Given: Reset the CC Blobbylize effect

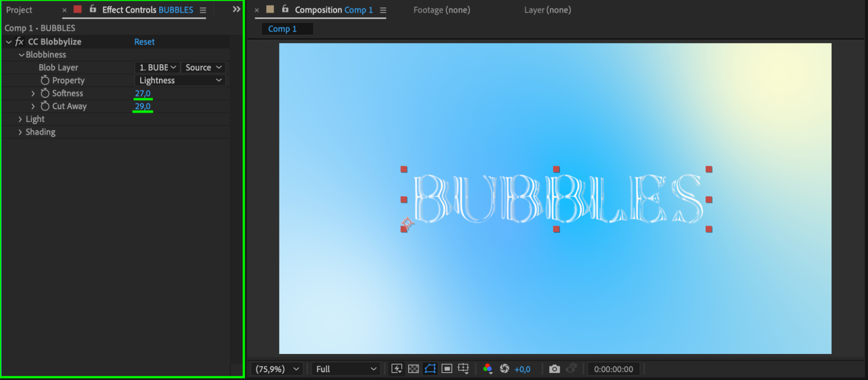Looking at the screenshot, I should (x=144, y=42).
